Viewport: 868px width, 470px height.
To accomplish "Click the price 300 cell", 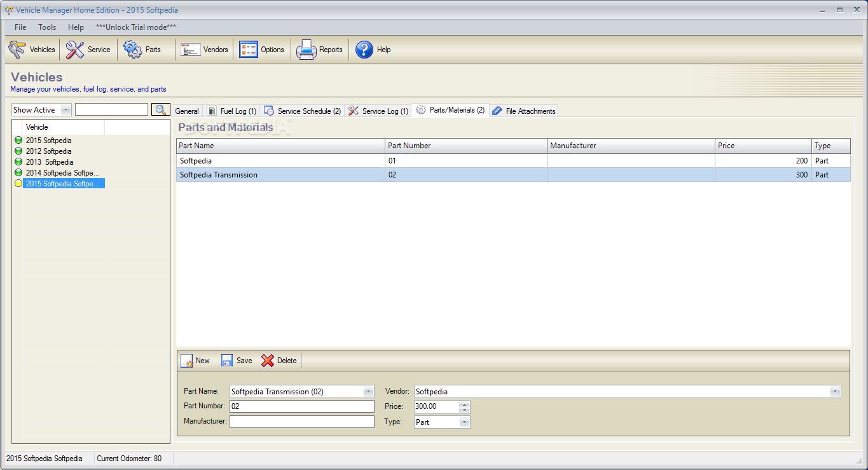I will pyautogui.click(x=764, y=175).
